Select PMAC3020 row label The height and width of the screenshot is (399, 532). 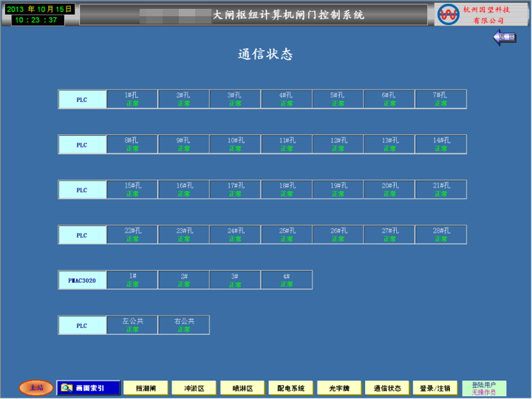tap(83, 280)
